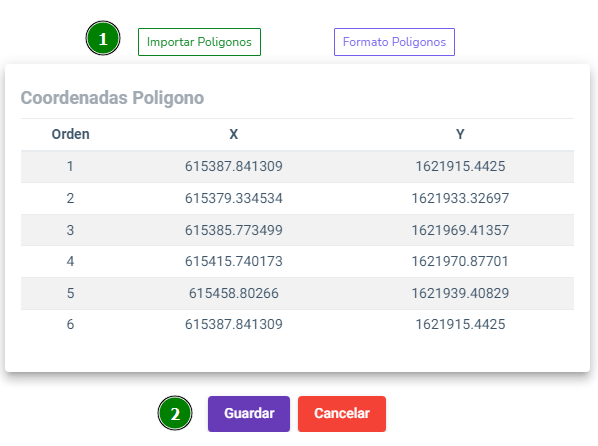Click the Importar Poligonos button
Viewport: 598px width, 446px height.
(x=199, y=42)
